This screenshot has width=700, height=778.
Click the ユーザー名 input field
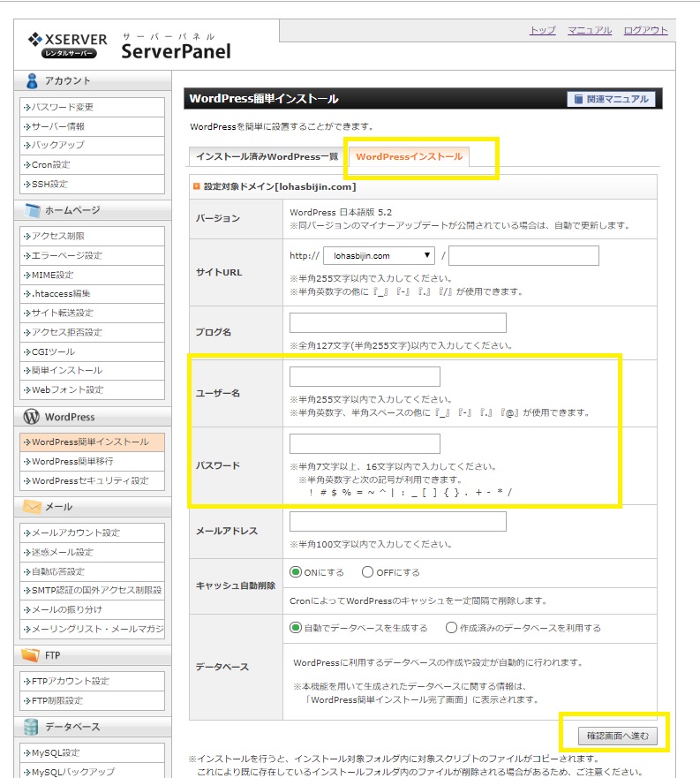pos(365,376)
